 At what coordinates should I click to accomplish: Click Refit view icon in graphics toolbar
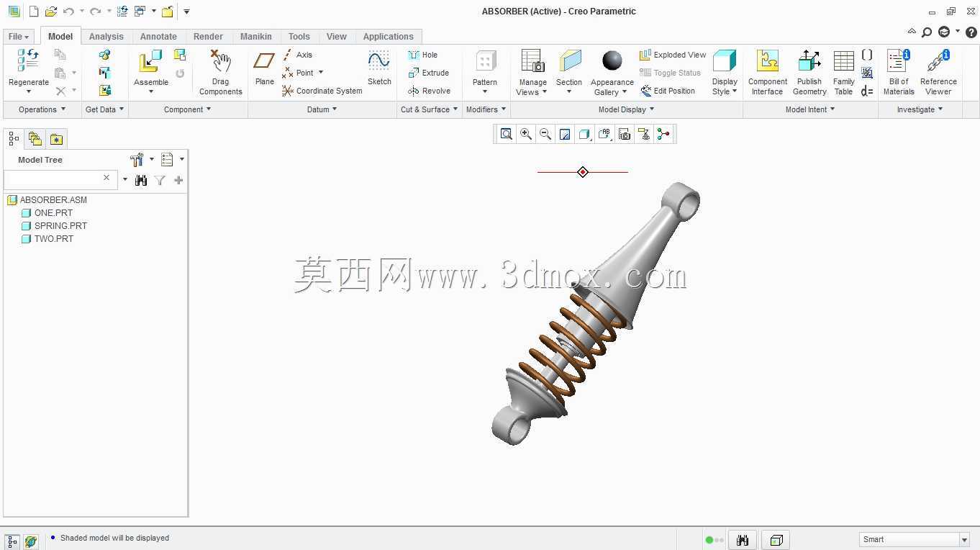(507, 134)
